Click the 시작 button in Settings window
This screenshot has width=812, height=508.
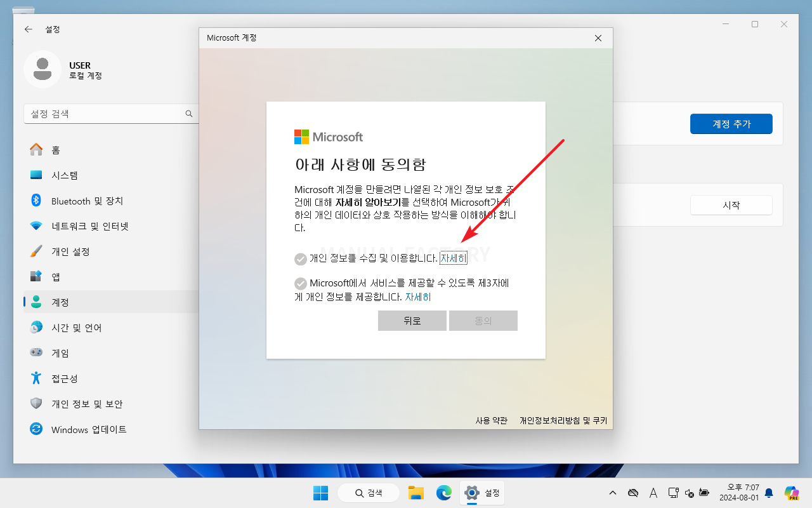[731, 205]
